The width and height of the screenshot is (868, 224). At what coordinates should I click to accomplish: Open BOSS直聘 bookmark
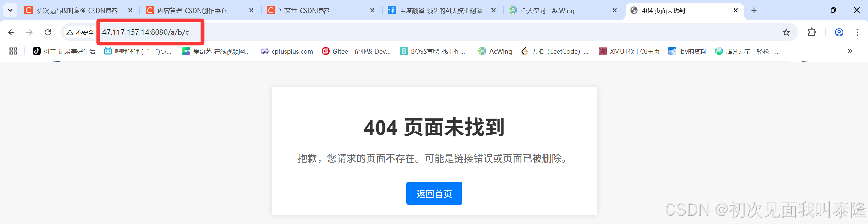(433, 51)
